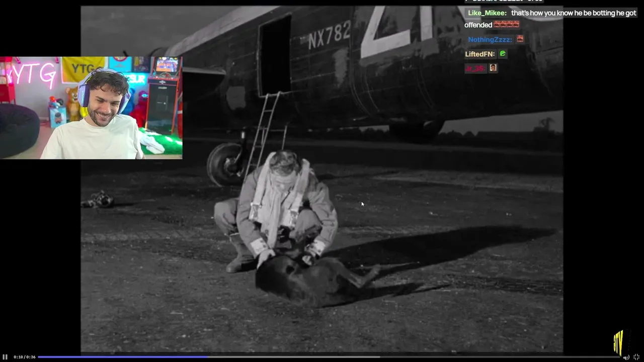
Task: Click the face emote after Jr_35
Action: [493, 68]
